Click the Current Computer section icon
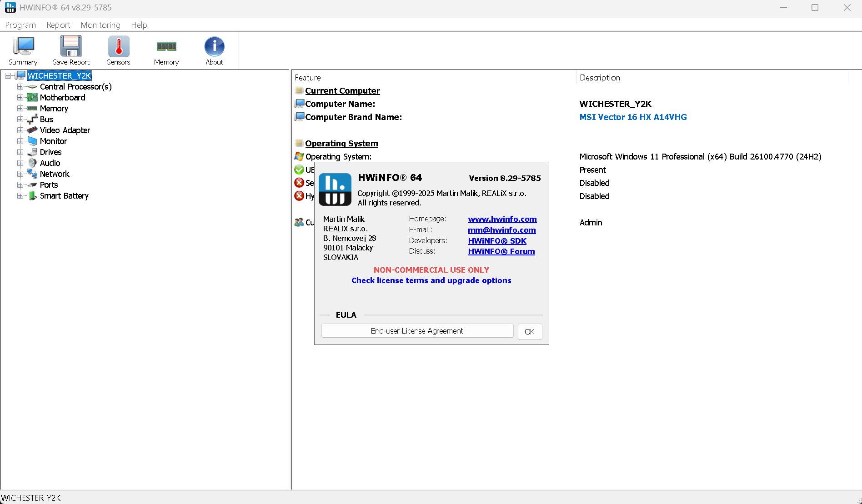The width and height of the screenshot is (862, 504). click(299, 90)
